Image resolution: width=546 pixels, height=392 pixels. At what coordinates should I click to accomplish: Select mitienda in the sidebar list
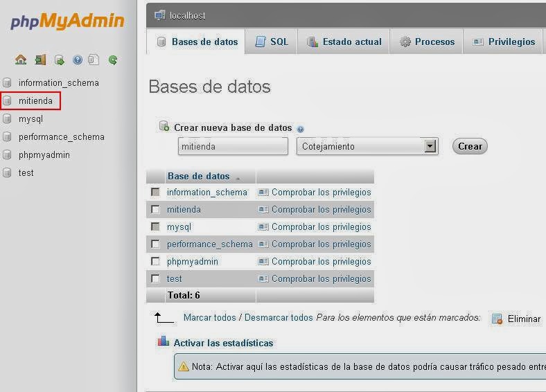(x=35, y=101)
